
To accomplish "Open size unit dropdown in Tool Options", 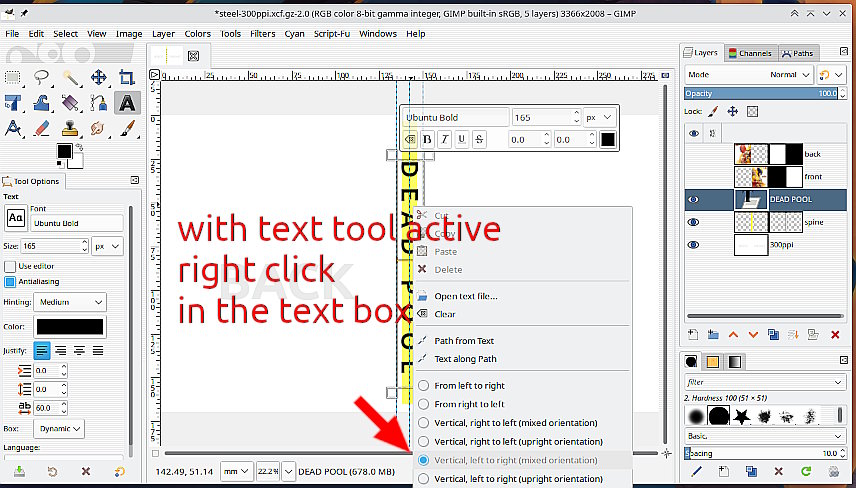I will tap(107, 246).
